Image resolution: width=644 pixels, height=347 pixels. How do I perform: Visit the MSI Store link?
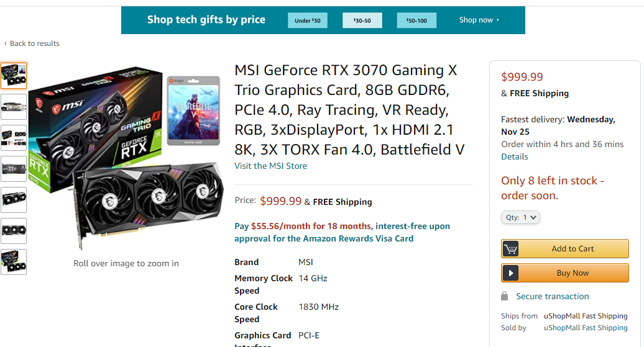point(270,166)
